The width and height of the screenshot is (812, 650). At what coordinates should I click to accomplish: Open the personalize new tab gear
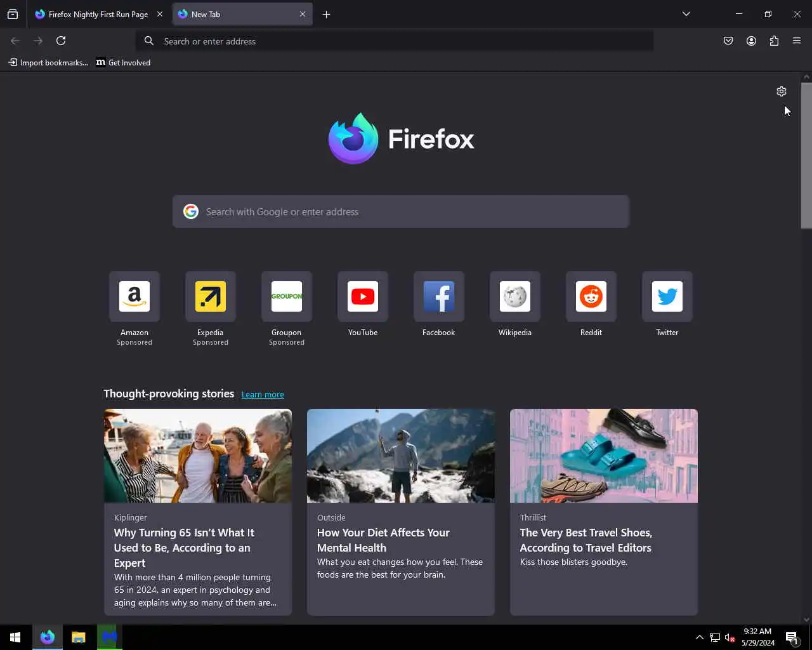pyautogui.click(x=782, y=91)
